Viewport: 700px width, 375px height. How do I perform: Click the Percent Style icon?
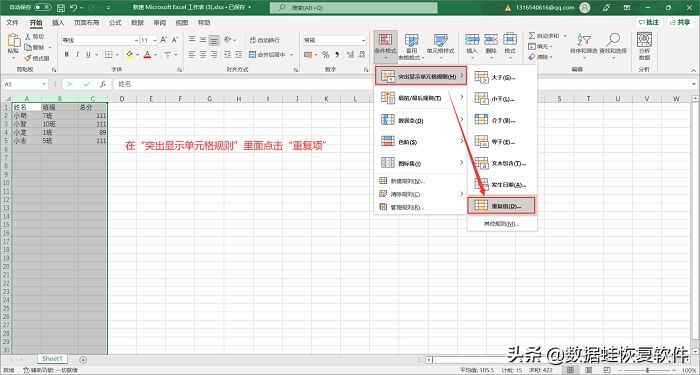[326, 55]
